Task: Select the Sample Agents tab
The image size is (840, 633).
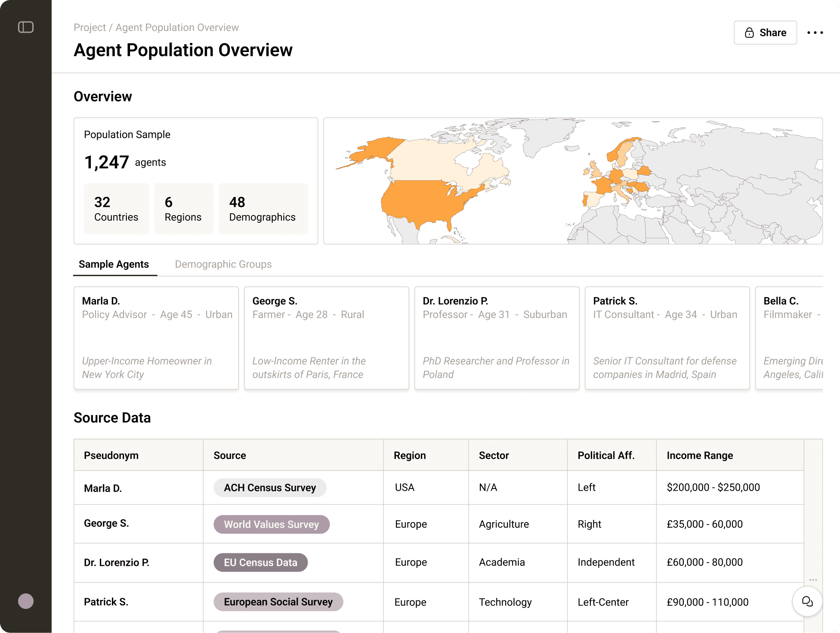Action: pos(114,264)
